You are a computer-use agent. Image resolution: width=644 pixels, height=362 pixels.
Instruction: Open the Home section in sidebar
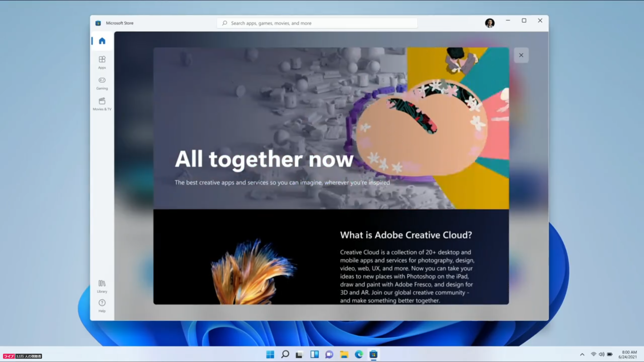coord(102,41)
